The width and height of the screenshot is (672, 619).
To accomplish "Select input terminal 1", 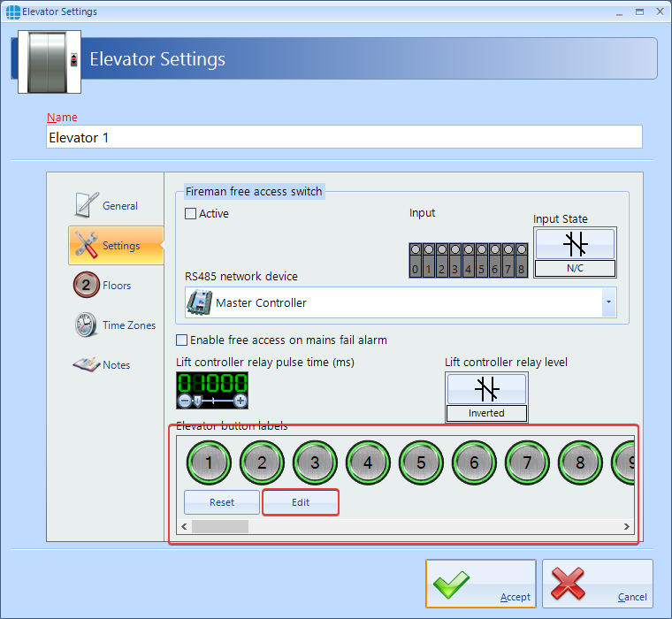I will pos(429,260).
